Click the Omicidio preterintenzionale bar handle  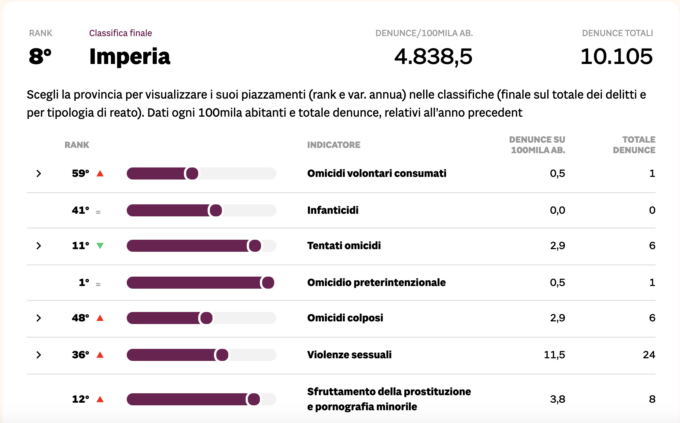pyautogui.click(x=268, y=283)
